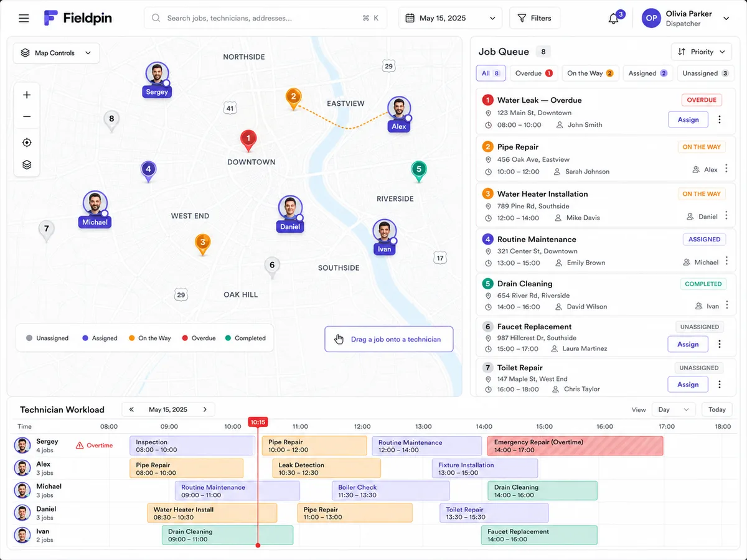Select purple map pin 4
This screenshot has width=747, height=560.
[x=148, y=171]
